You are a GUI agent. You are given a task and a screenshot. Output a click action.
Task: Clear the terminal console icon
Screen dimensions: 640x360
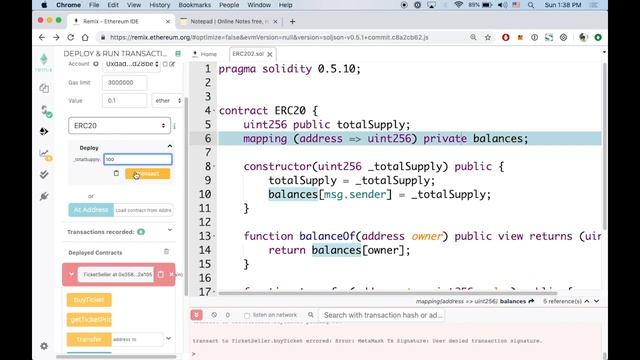coord(214,315)
